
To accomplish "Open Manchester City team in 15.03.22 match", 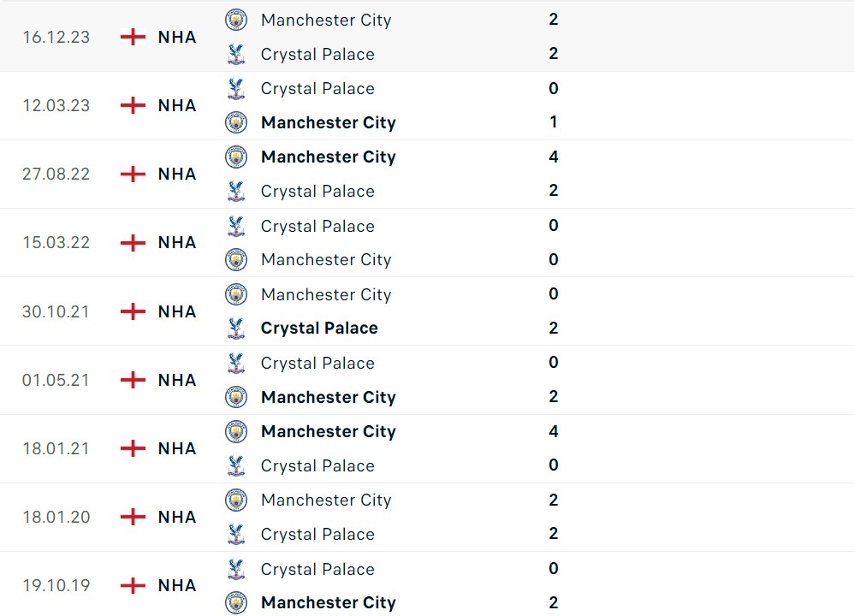I will point(326,259).
